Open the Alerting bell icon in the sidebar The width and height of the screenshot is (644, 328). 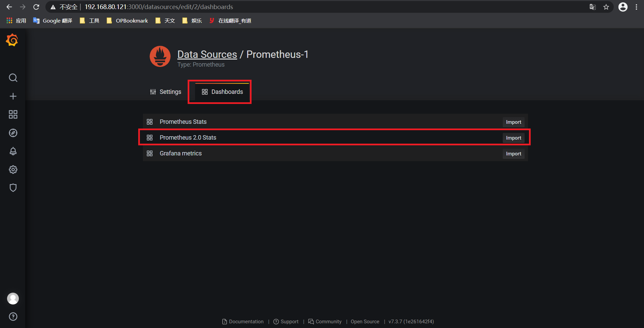pyautogui.click(x=13, y=151)
